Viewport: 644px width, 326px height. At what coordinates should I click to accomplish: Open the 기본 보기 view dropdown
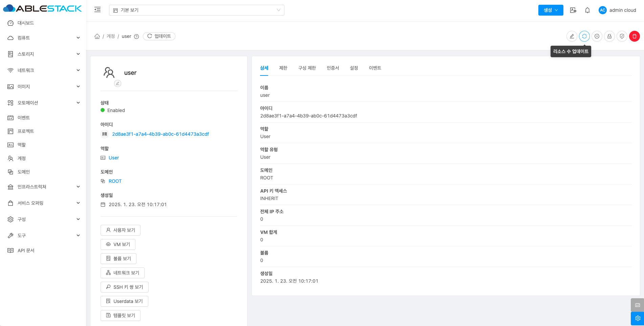(196, 10)
